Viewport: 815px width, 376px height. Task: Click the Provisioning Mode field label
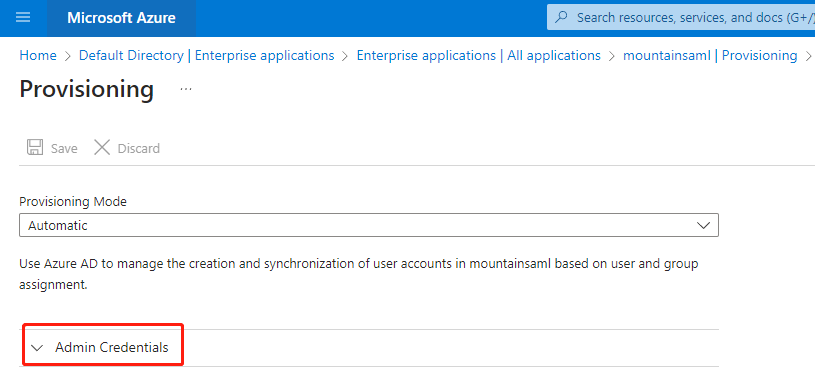(x=73, y=201)
